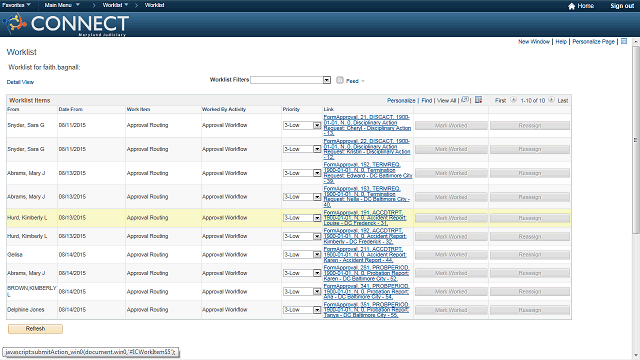Click the Refresh button

[36, 329]
